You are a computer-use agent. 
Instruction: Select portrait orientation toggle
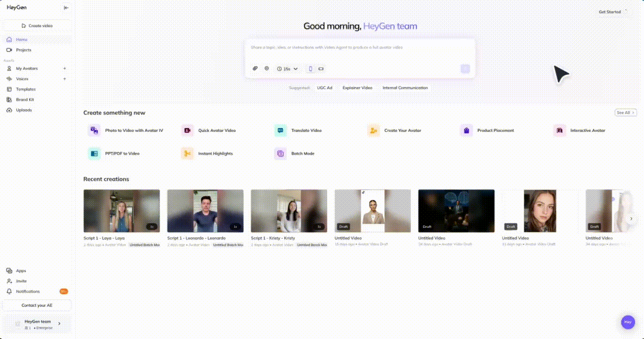point(310,69)
